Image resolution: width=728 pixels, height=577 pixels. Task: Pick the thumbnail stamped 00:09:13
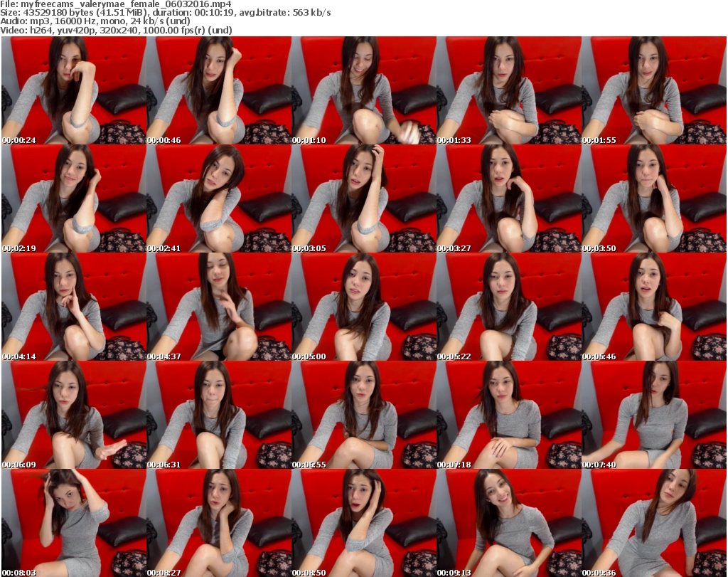tap(509, 523)
